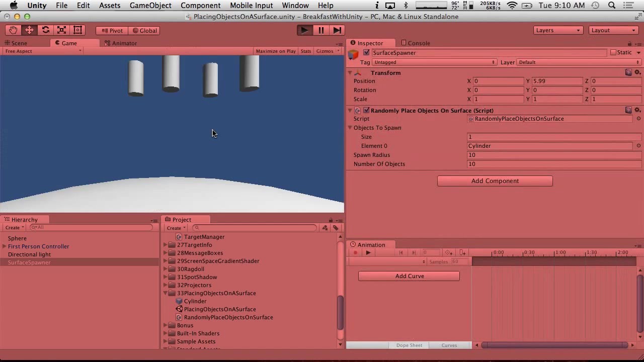This screenshot has width=644, height=362.
Task: Collapse the Objects To Spawn foldout
Action: pos(350,128)
